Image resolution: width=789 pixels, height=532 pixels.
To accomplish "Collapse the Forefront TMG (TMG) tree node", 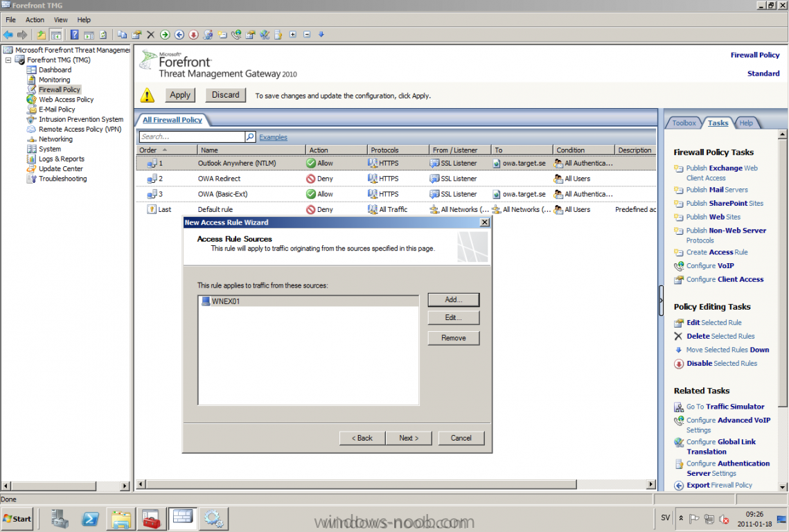I will click(8, 60).
